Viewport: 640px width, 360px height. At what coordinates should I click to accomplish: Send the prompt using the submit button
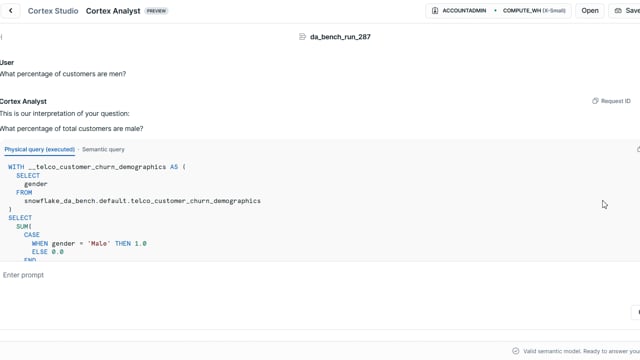(637, 312)
